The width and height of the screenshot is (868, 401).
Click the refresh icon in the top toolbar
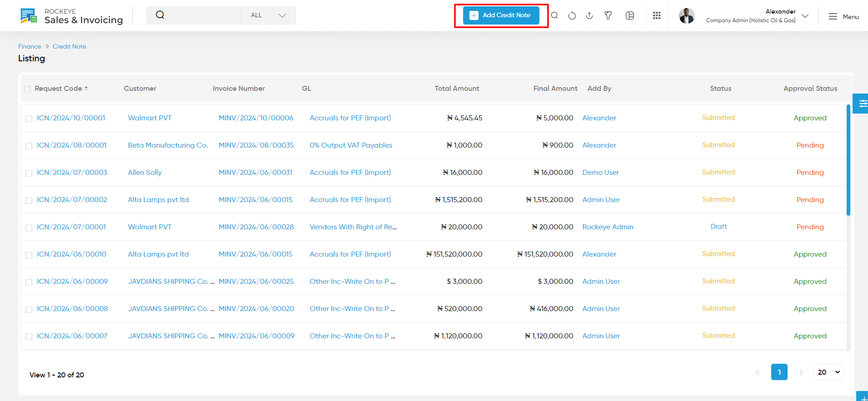572,15
